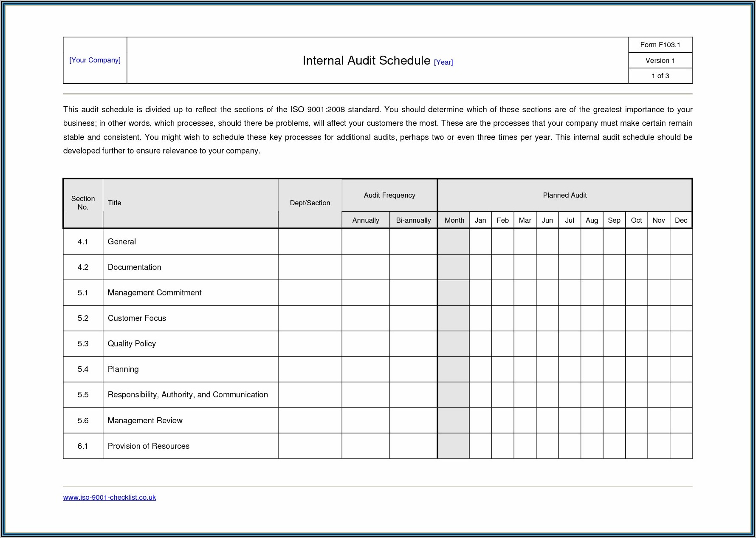
Task: Tick the Jan cell for Customer Focus
Action: (480, 318)
